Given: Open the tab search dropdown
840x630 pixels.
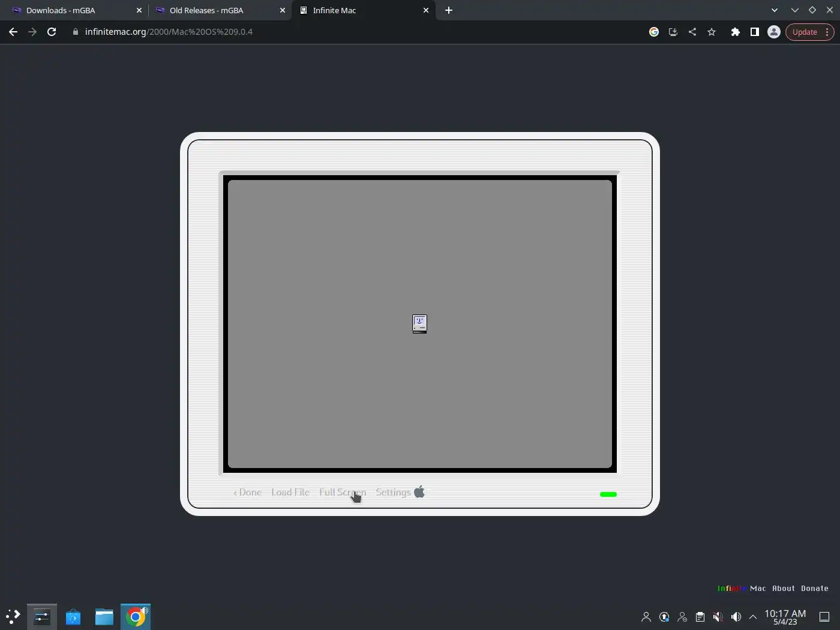Looking at the screenshot, I should (775, 10).
